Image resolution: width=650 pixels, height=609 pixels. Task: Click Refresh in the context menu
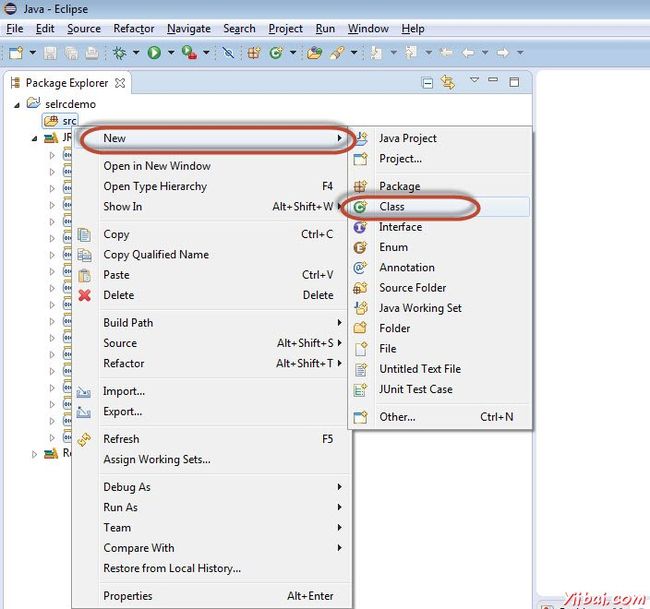212,439
